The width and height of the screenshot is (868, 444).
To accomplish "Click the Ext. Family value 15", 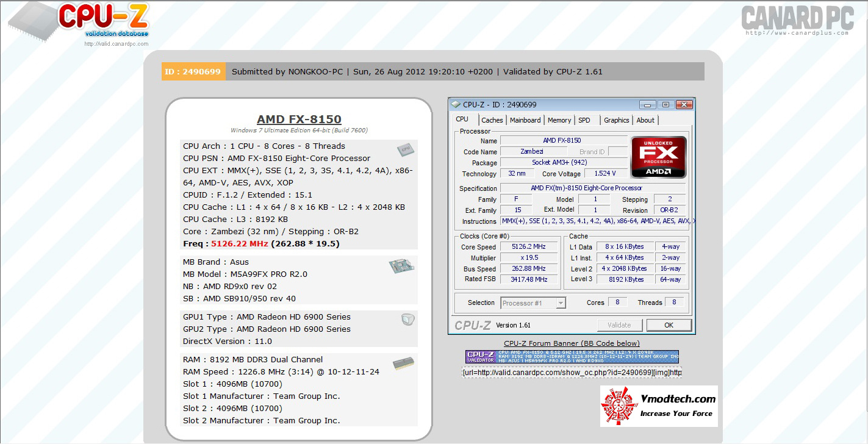I will pos(516,210).
